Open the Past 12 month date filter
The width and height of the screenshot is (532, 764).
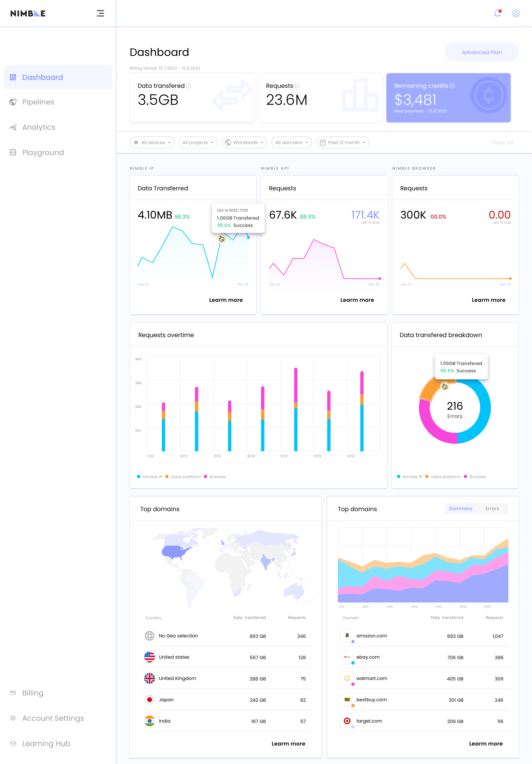(x=342, y=142)
